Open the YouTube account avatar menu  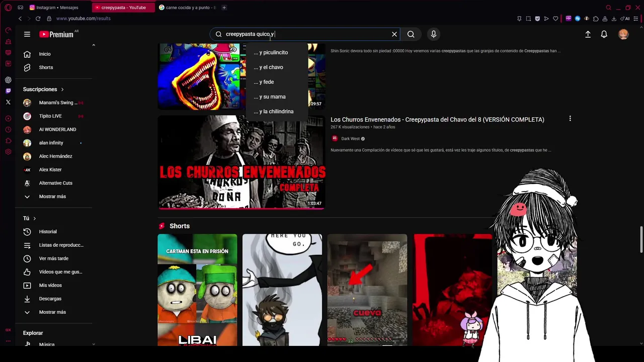pyautogui.click(x=623, y=34)
